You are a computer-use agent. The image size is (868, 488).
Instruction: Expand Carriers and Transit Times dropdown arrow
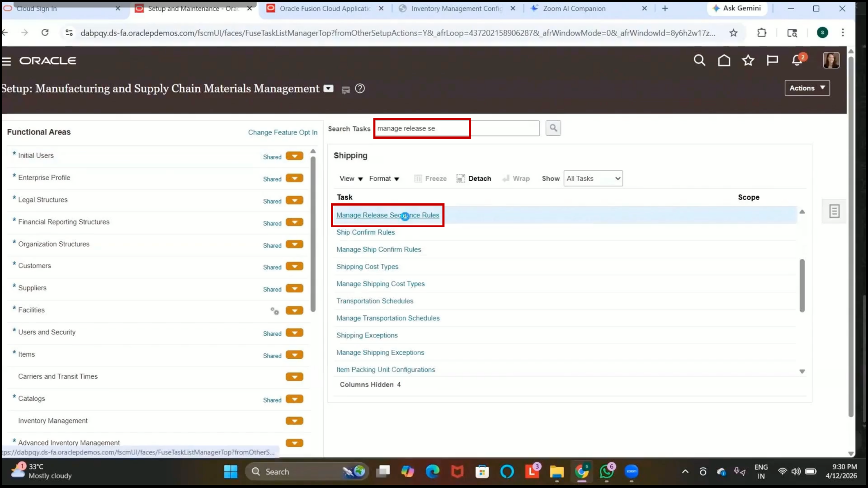click(x=294, y=377)
